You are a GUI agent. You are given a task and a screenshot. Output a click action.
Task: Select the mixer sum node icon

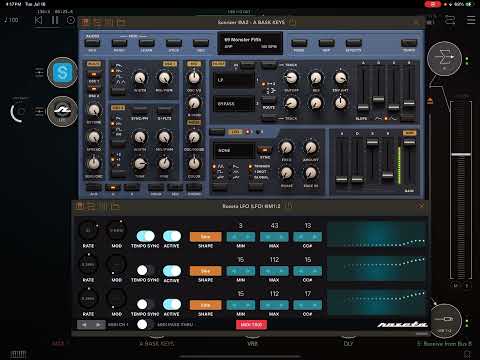click(x=444, y=59)
